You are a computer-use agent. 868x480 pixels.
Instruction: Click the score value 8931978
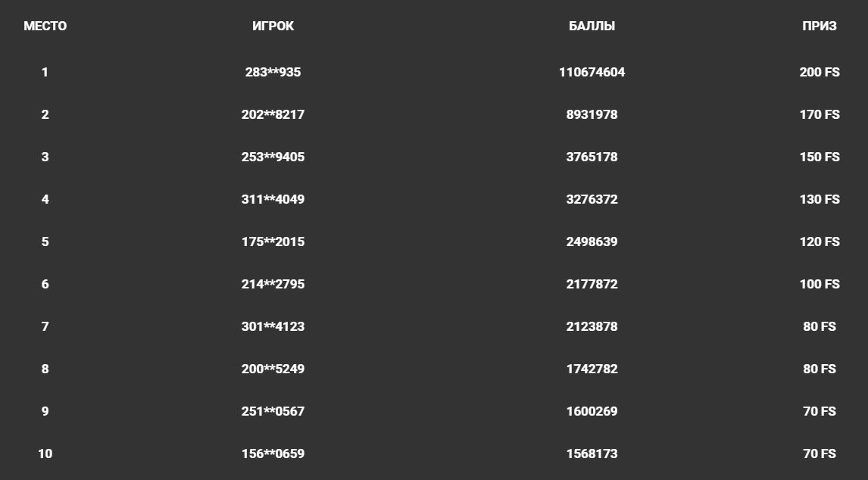click(592, 114)
